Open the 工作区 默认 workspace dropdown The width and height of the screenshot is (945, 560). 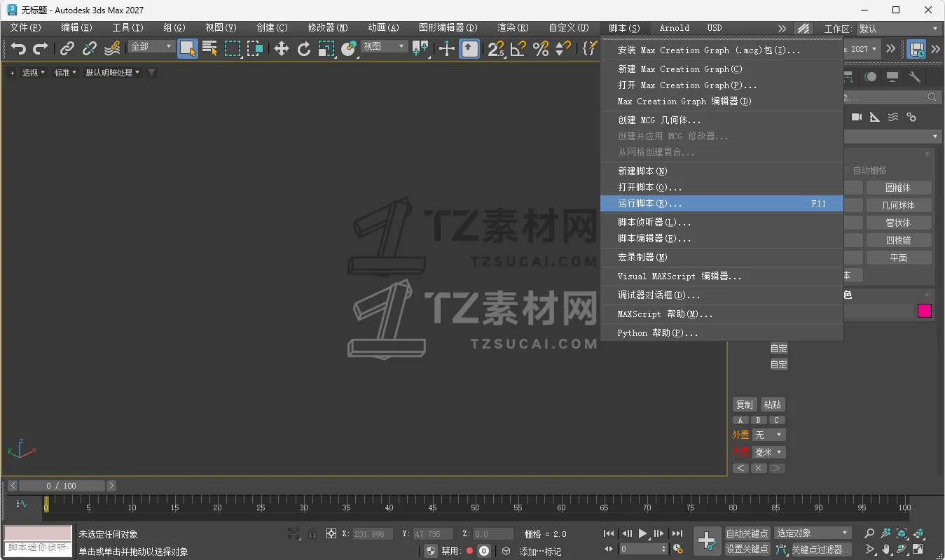899,29
